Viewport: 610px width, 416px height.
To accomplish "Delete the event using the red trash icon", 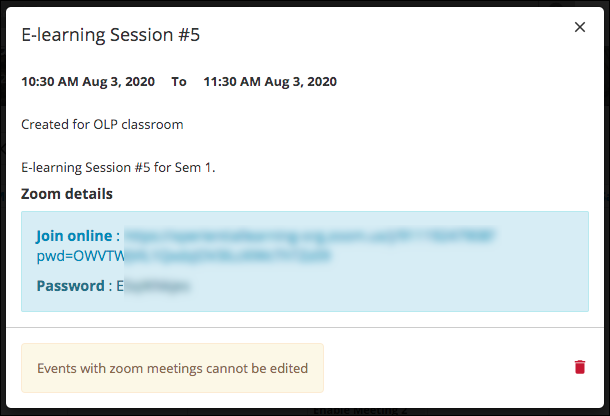I will [580, 367].
